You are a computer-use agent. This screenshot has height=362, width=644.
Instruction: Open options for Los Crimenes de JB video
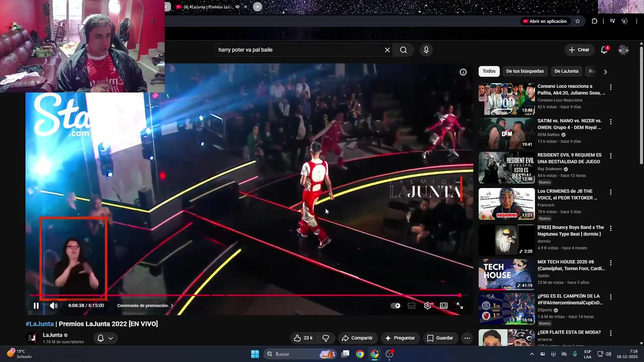coord(611,192)
